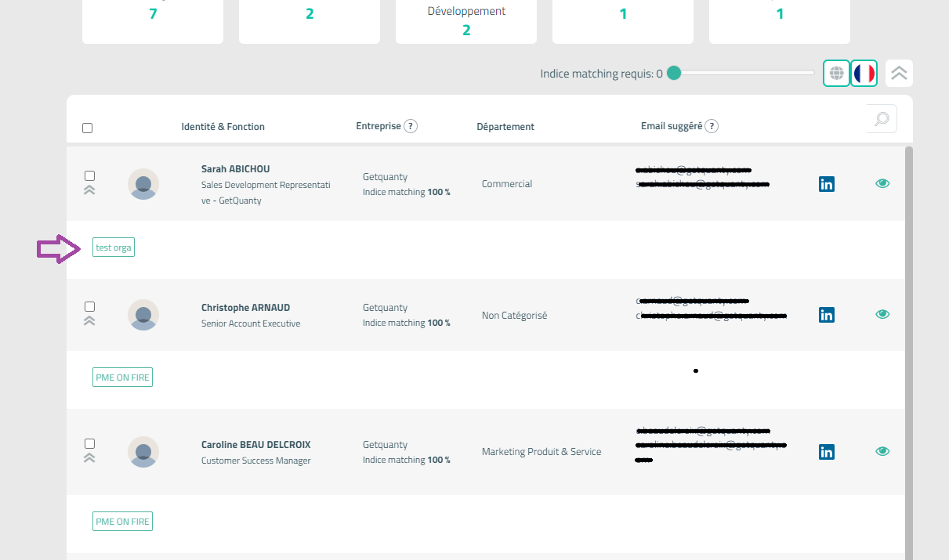
Task: Click PME ON FIRE tag under Christophe
Action: pos(122,378)
